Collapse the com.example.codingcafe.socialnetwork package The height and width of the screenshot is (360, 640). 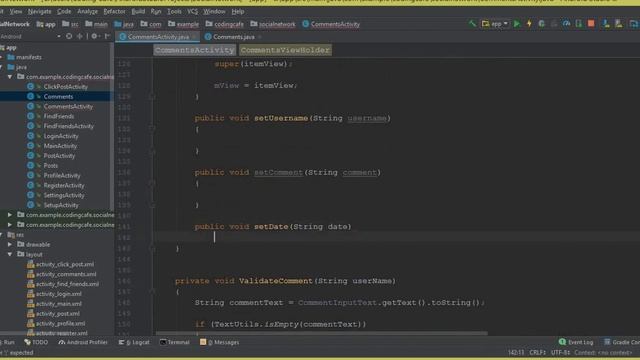click(10, 77)
